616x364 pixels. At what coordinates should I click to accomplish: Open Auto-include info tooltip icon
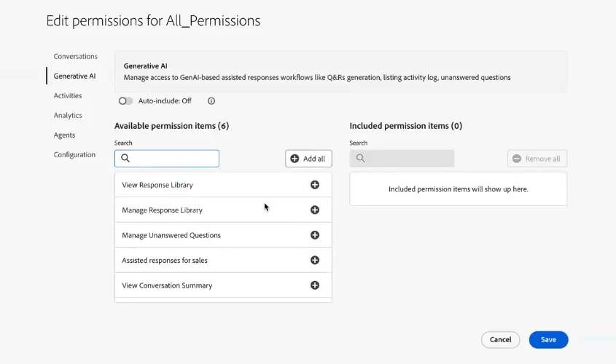click(211, 100)
